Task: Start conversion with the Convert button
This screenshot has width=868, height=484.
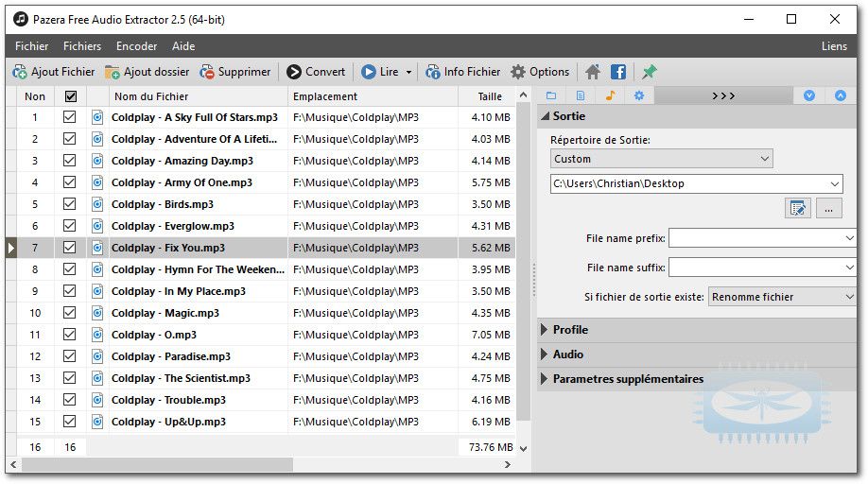Action: coord(316,72)
